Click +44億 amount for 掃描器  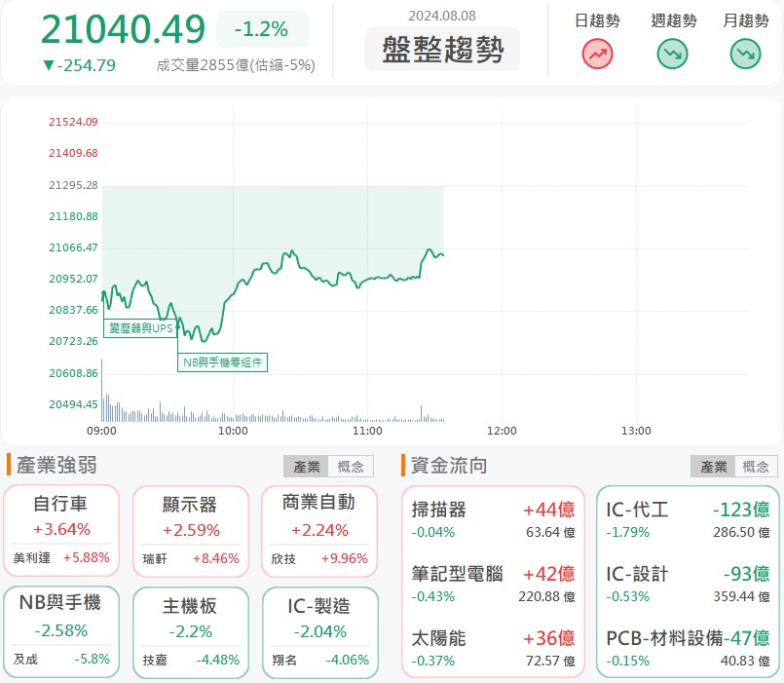(x=549, y=510)
